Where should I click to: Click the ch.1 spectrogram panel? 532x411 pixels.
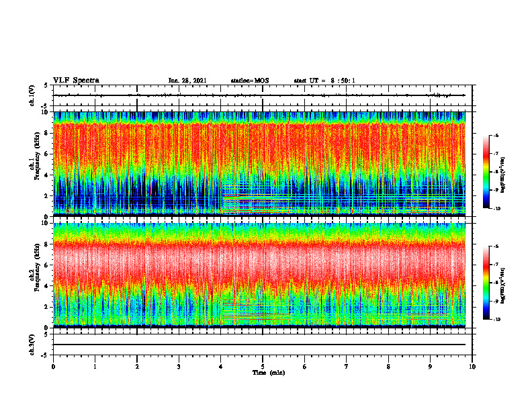tap(259, 164)
